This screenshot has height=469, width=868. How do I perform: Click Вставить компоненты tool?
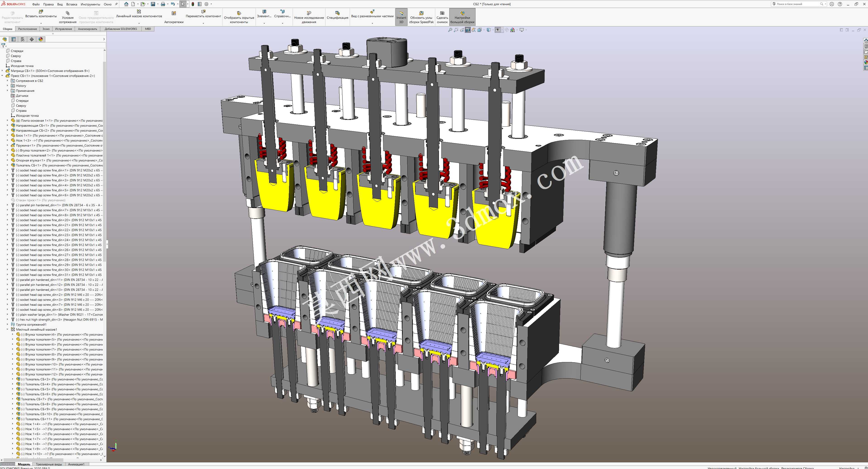41,14
